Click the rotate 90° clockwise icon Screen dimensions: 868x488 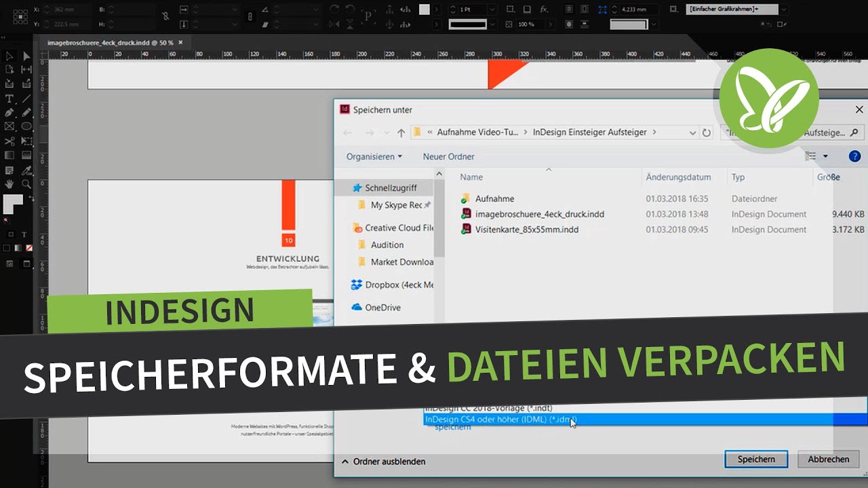[x=334, y=9]
